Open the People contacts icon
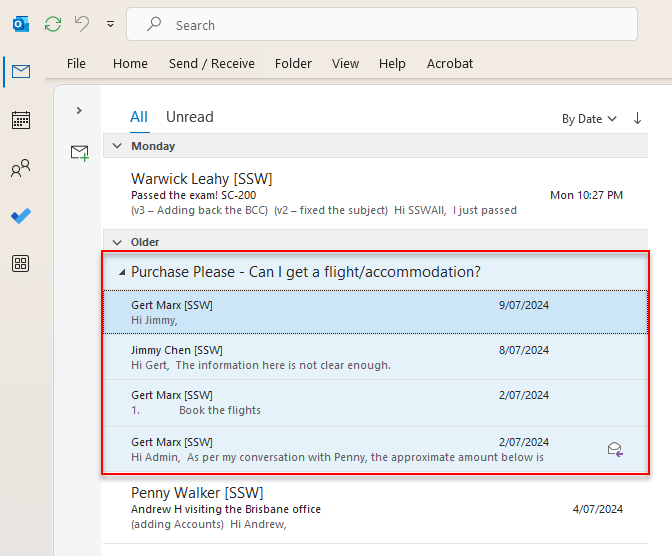672x556 pixels. [20, 169]
